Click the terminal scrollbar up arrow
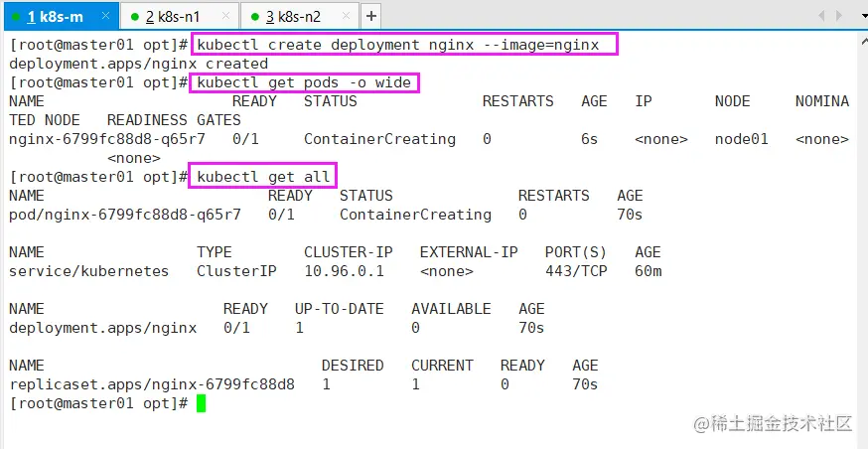This screenshot has height=449, width=868. [864, 41]
